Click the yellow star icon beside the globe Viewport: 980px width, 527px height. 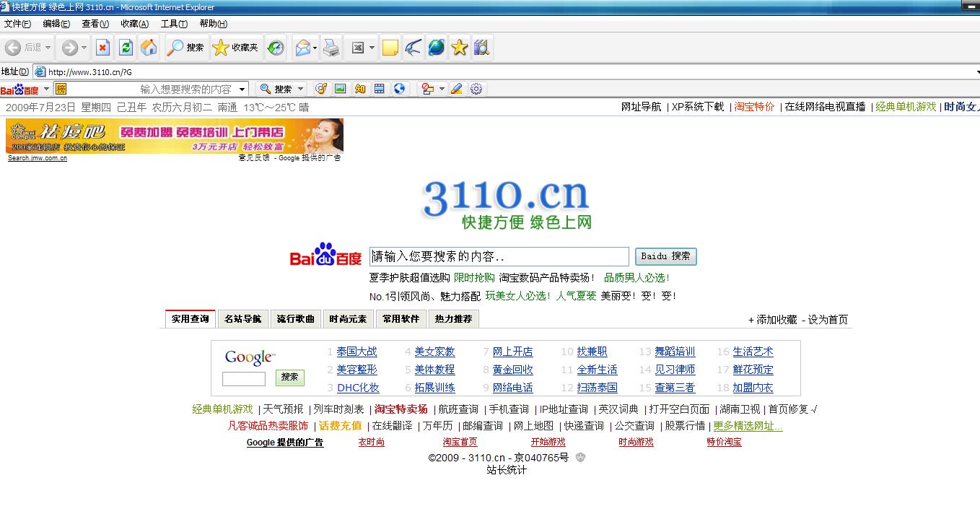pyautogui.click(x=459, y=48)
